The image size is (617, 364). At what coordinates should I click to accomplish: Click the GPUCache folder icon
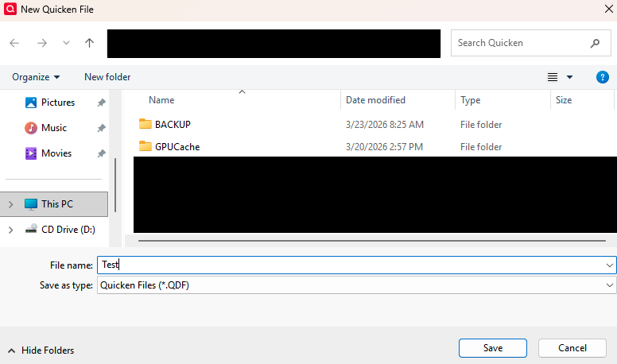click(146, 146)
